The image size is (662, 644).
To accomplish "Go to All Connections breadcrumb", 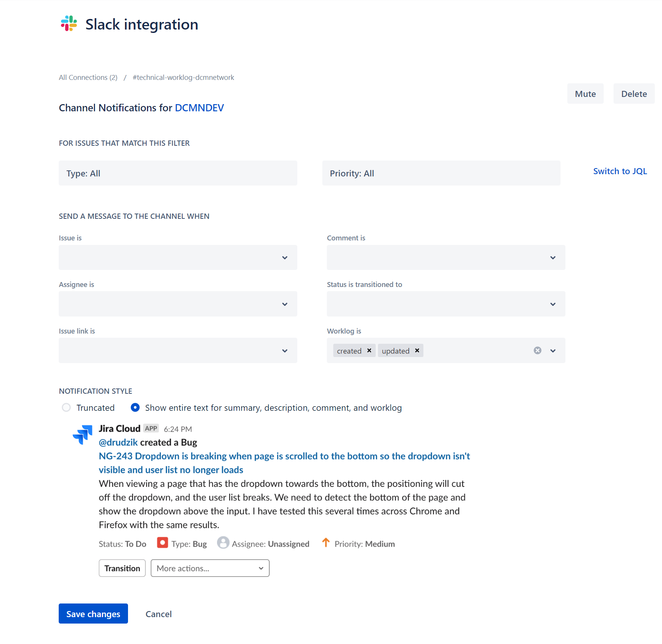I will [88, 78].
